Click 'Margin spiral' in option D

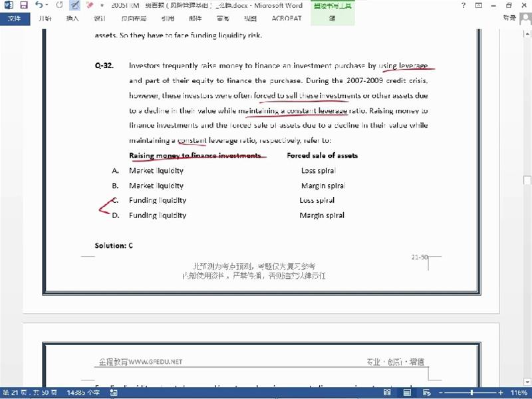coord(322,215)
